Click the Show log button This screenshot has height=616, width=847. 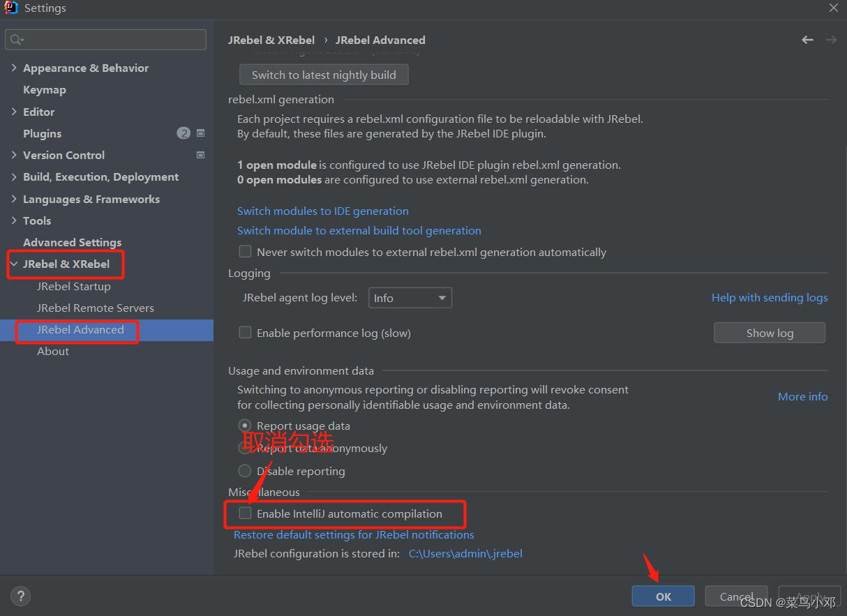tap(770, 333)
